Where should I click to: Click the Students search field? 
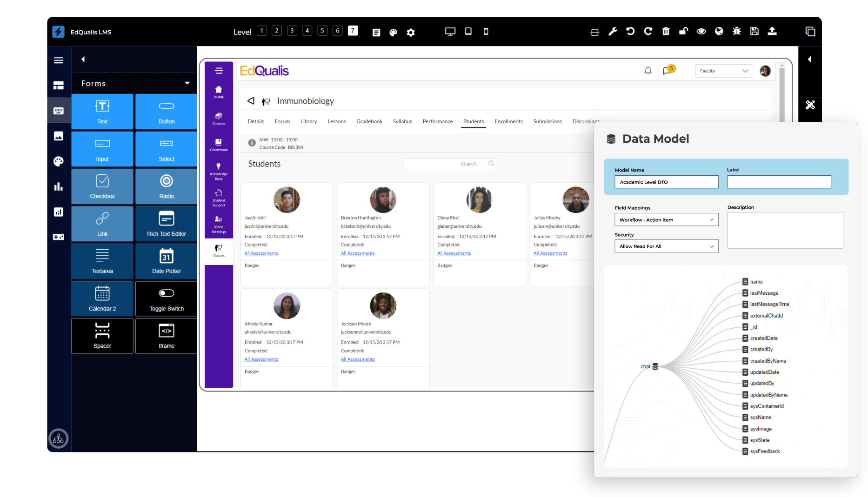[449, 164]
